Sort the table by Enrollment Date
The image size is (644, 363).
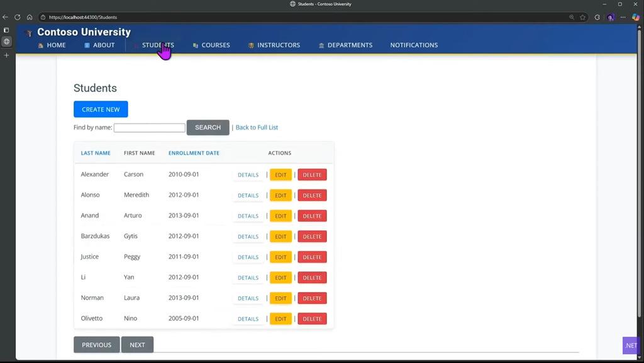(x=194, y=153)
